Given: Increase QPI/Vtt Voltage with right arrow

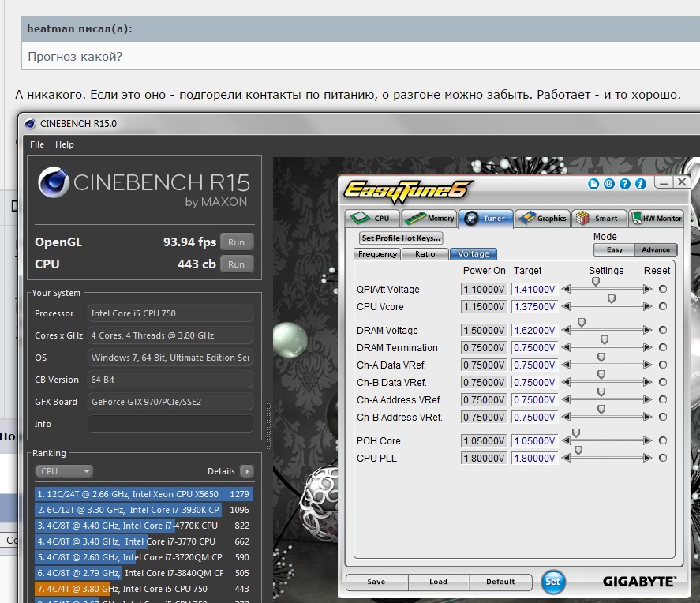Looking at the screenshot, I should point(648,289).
